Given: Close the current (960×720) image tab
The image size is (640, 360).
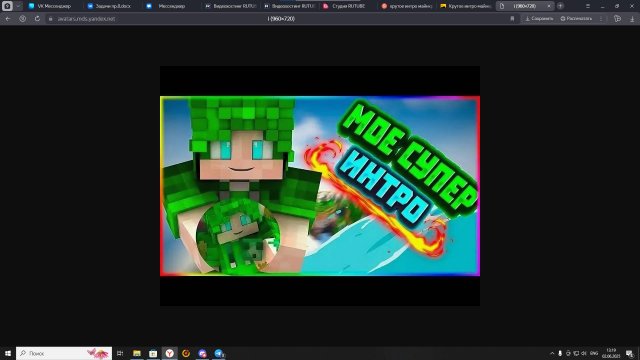Looking at the screenshot, I should tap(549, 6).
